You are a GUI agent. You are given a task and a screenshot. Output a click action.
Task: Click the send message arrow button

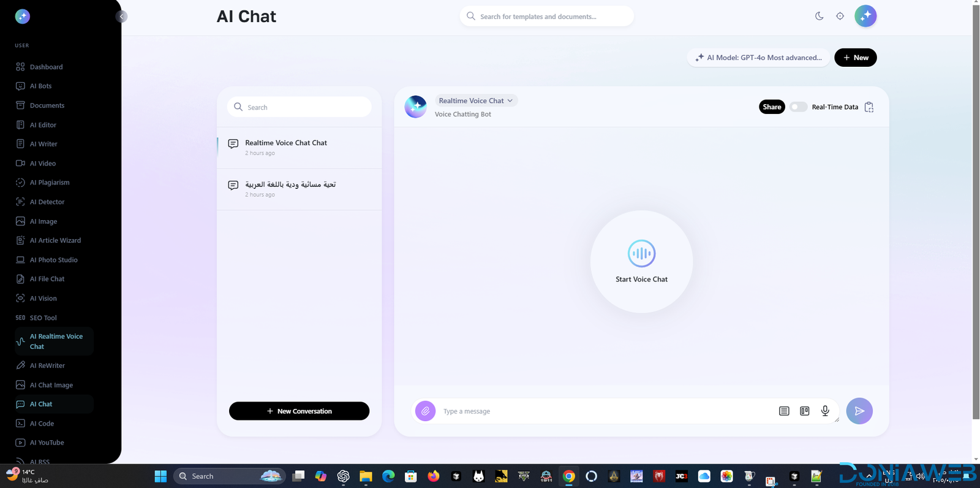[x=859, y=411]
